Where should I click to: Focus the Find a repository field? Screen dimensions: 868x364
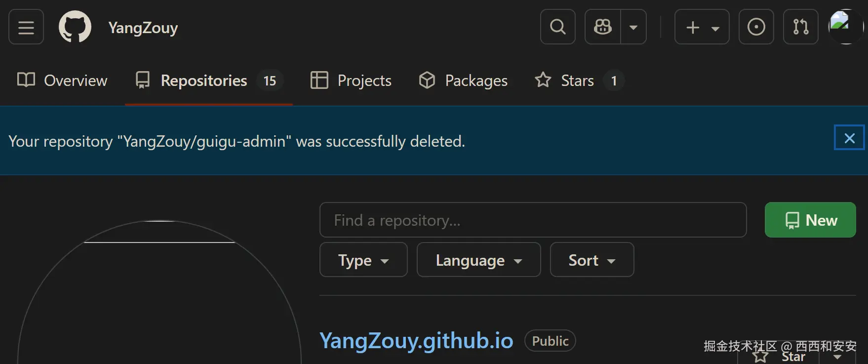(x=533, y=220)
